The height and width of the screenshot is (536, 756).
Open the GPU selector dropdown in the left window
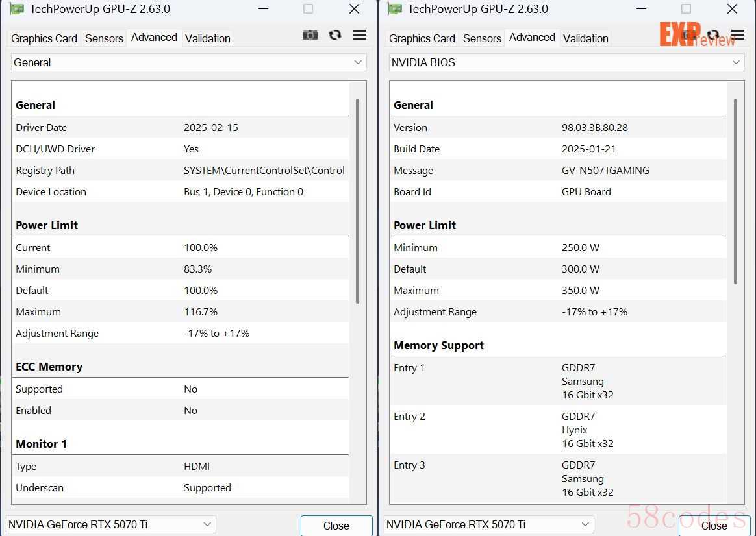click(x=111, y=524)
